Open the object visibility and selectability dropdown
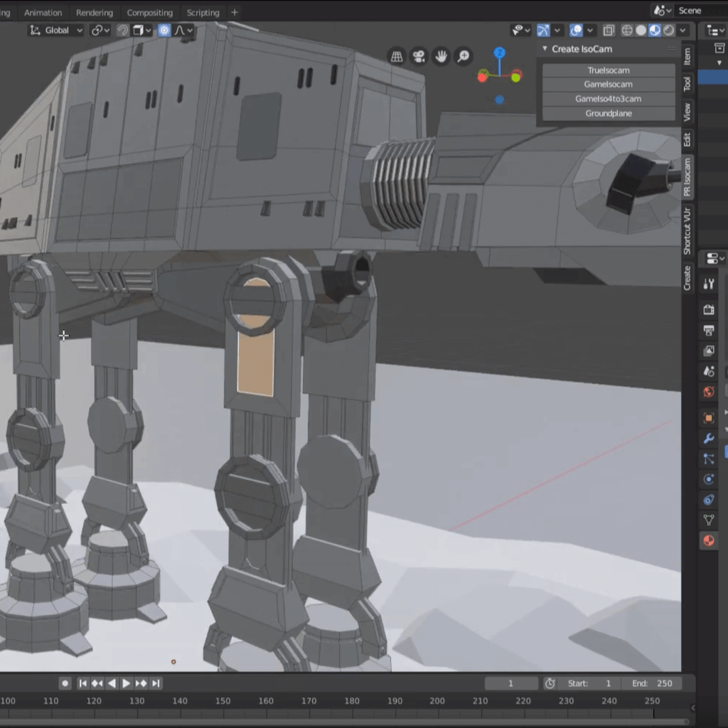The height and width of the screenshot is (728, 728). click(x=521, y=31)
